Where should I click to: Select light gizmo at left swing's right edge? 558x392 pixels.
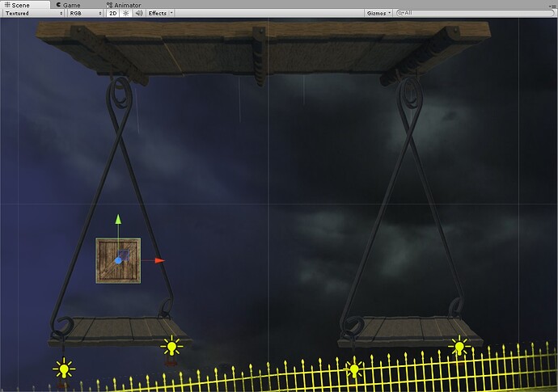(172, 346)
